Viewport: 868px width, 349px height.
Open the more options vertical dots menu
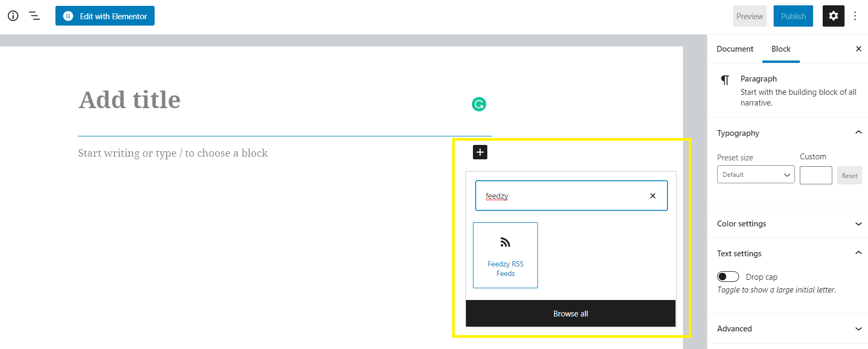pyautogui.click(x=855, y=16)
